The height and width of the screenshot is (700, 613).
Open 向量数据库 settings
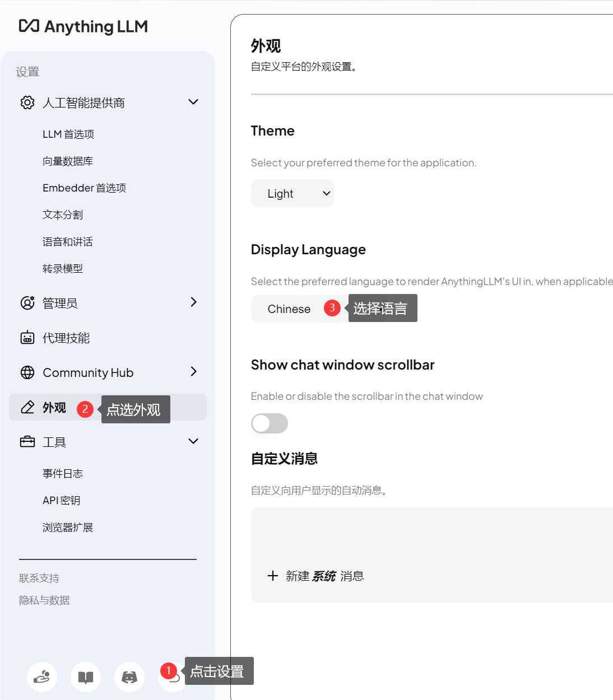[68, 161]
